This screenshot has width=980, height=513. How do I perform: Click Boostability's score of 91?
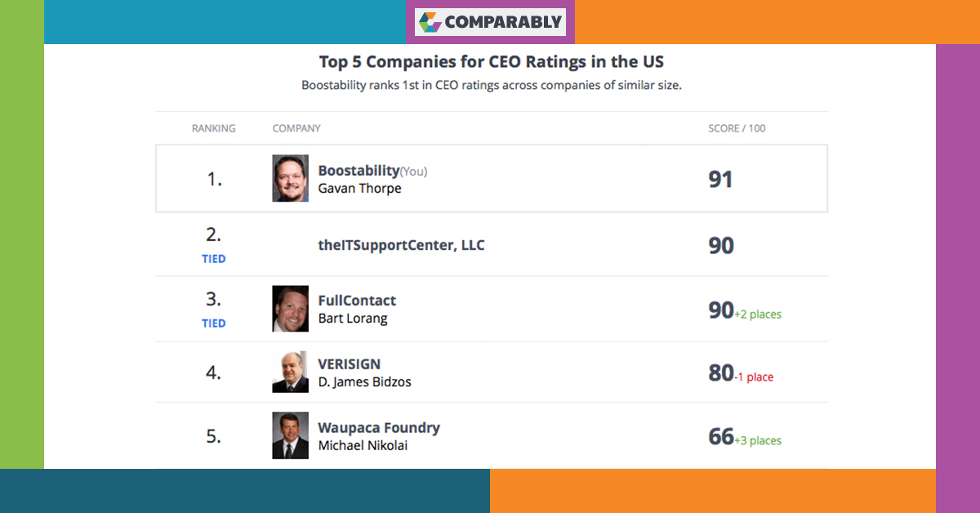pyautogui.click(x=720, y=179)
